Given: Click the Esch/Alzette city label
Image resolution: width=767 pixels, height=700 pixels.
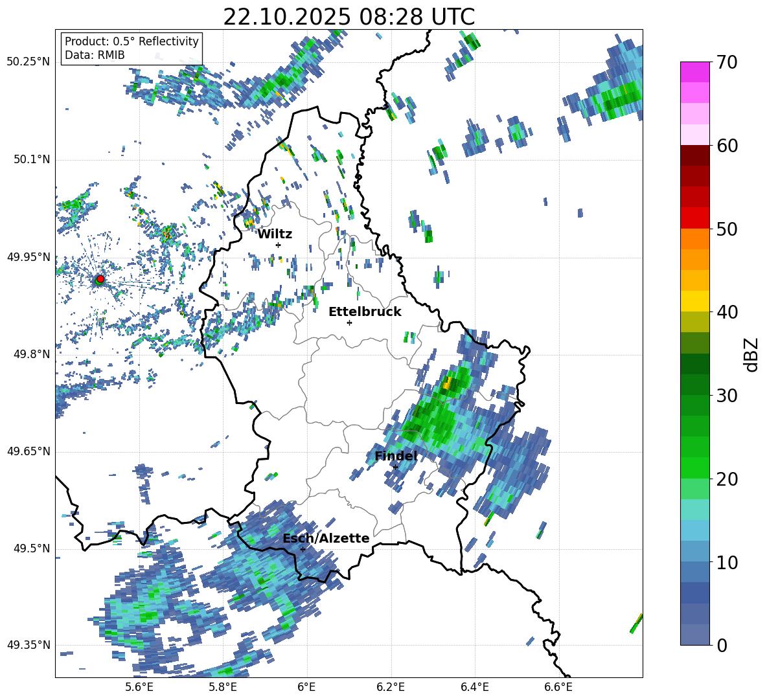Looking at the screenshot, I should 326,538.
